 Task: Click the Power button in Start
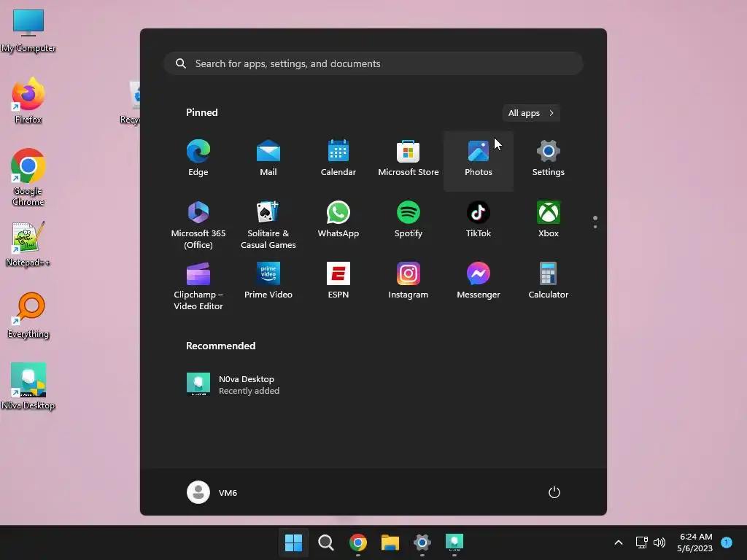click(554, 492)
